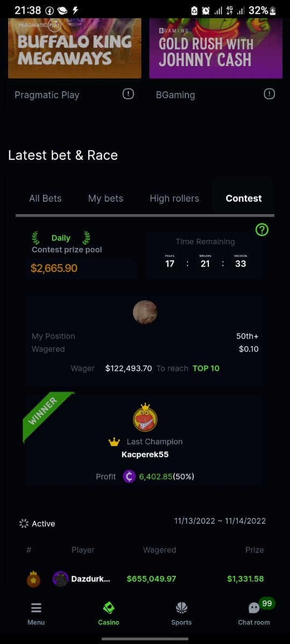
Task: Open Gold Rush with Johnny Cash thumbnail
Action: pos(216,48)
